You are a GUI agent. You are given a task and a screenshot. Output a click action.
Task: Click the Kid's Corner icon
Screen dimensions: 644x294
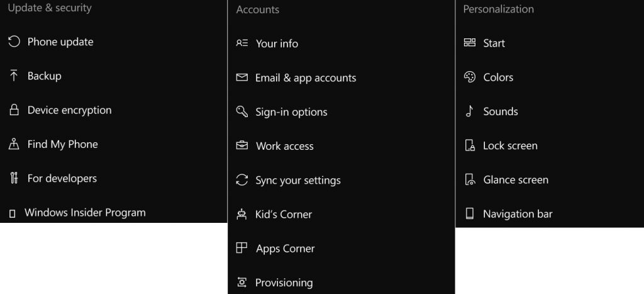(242, 214)
